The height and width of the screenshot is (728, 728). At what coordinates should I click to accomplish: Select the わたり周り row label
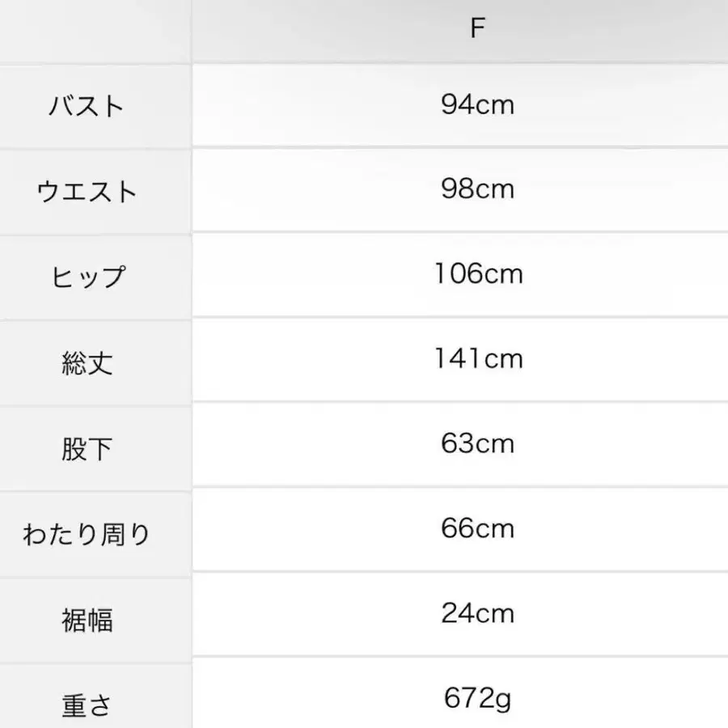(87, 535)
